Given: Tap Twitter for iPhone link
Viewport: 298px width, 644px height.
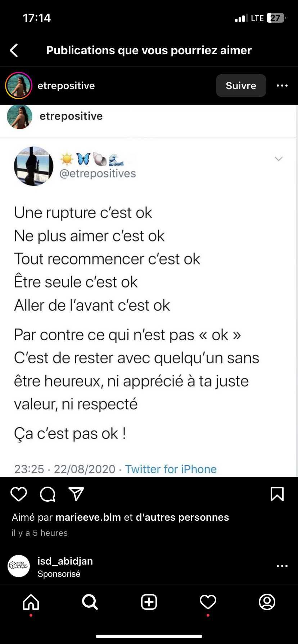Looking at the screenshot, I should point(171,469).
